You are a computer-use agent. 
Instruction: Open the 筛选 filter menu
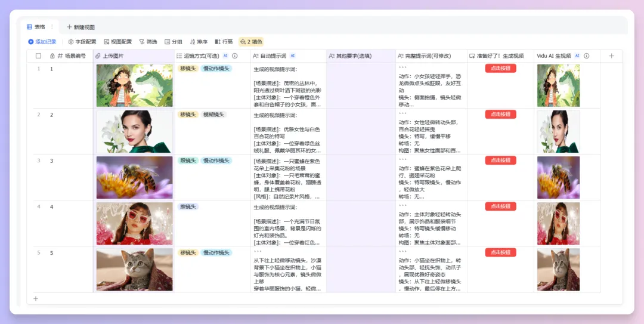click(x=148, y=42)
